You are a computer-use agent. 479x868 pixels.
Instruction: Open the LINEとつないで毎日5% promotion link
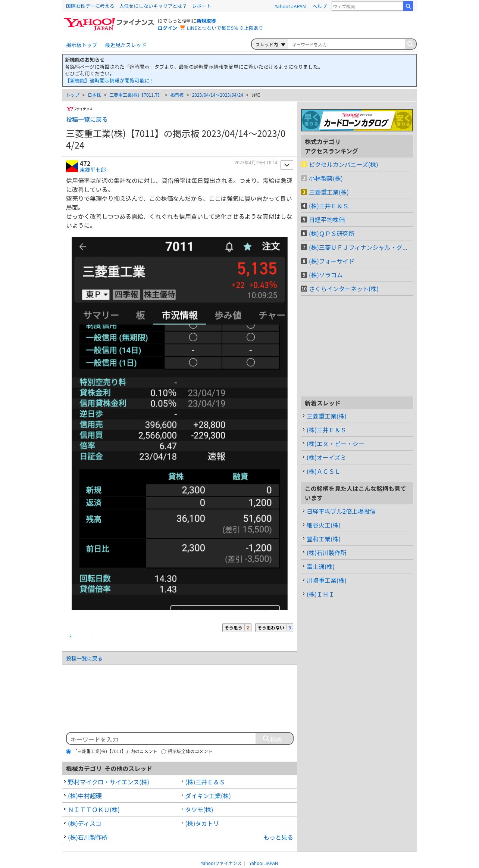[225, 28]
